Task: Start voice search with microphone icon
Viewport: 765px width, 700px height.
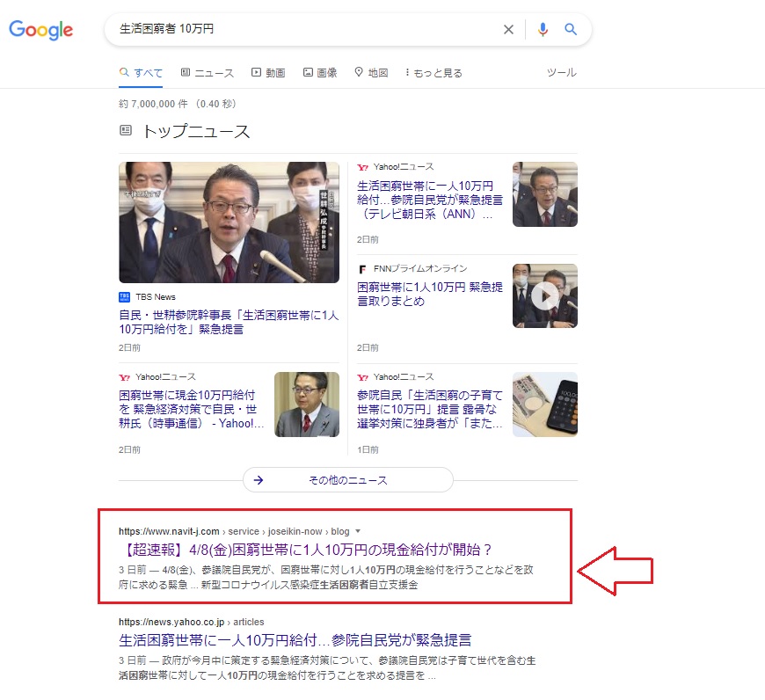Action: coord(543,30)
